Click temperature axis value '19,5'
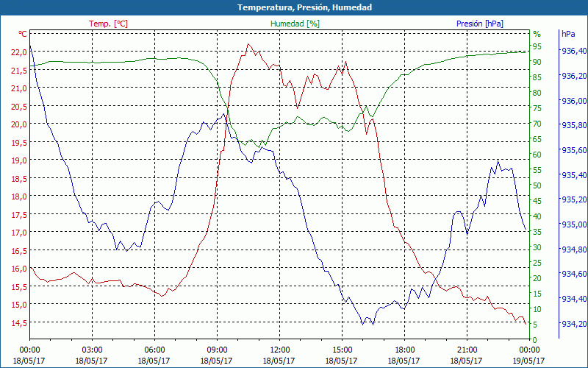 [19, 142]
